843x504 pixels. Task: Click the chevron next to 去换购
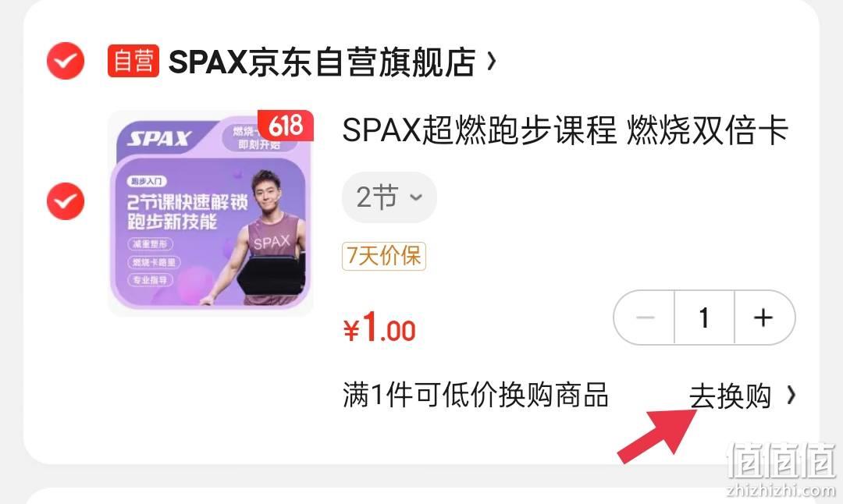790,396
